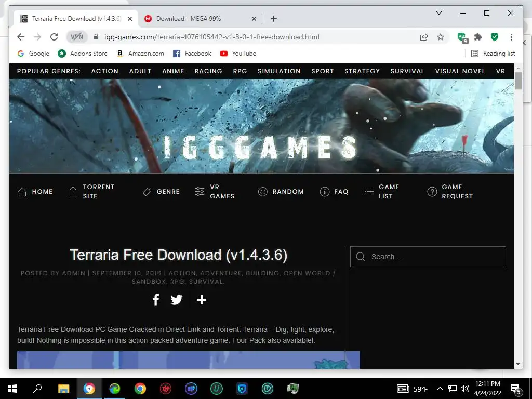Open the Facebook bookmark
The image size is (532, 399).
click(x=192, y=54)
